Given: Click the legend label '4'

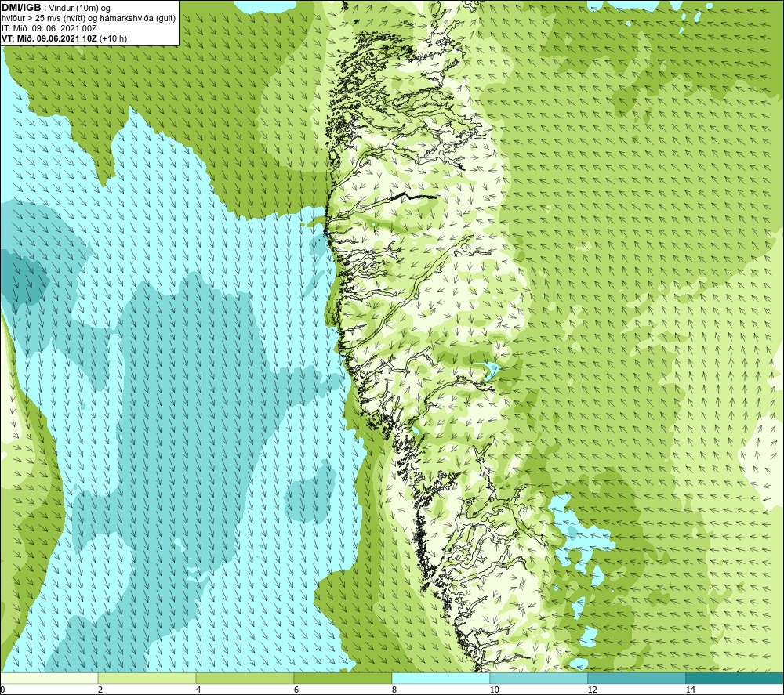Looking at the screenshot, I should [198, 690].
